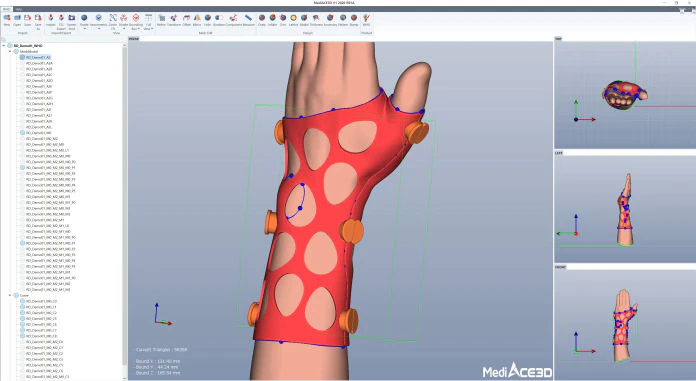Click center control point of highlighted hole curve
The height and width of the screenshot is (381, 696).
[300, 208]
